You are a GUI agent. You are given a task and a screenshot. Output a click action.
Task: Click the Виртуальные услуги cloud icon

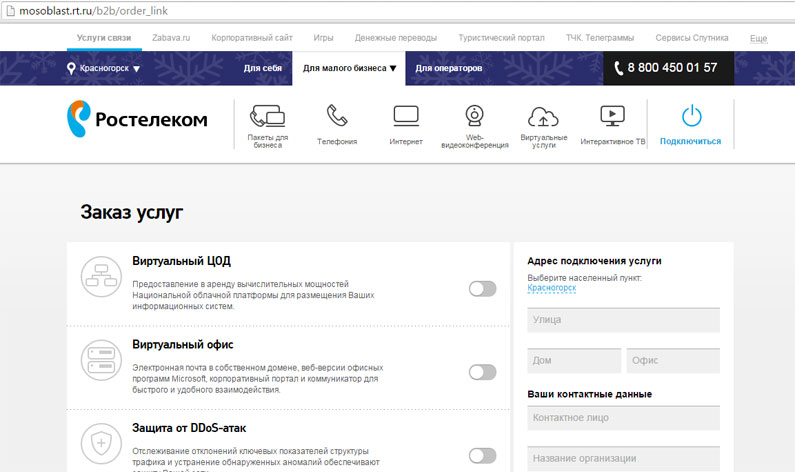click(x=543, y=116)
